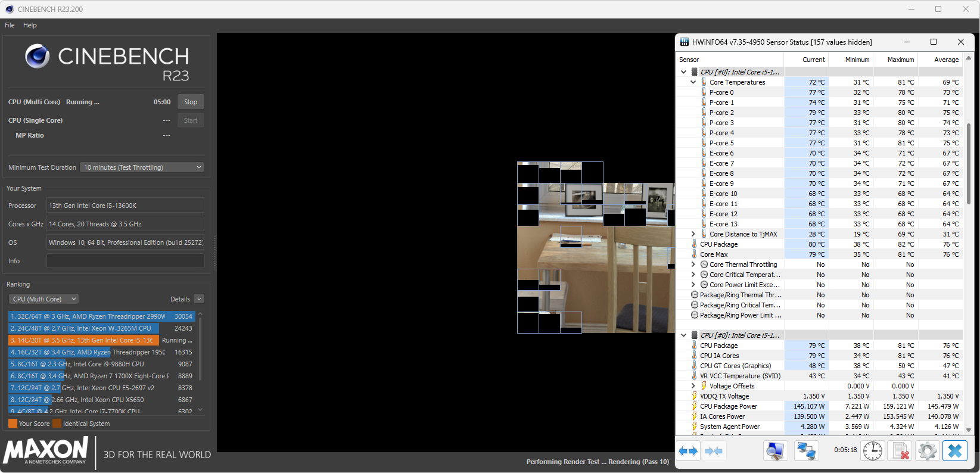Click the Maximum column header
The height and width of the screenshot is (473, 980).
tap(896, 60)
